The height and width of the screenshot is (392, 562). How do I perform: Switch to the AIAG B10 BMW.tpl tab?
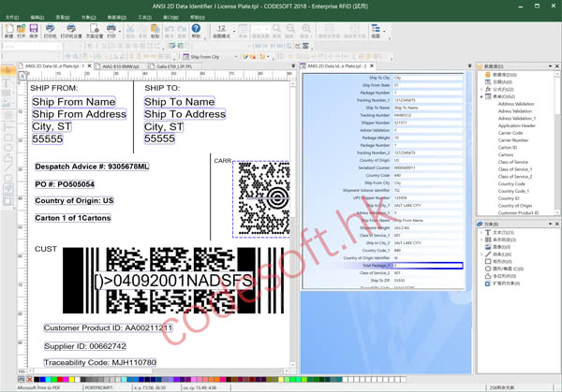pos(121,66)
